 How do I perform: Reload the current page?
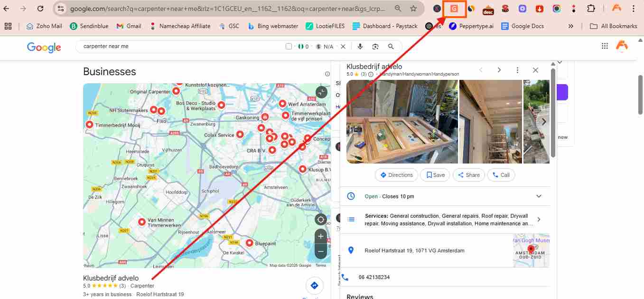(x=40, y=9)
